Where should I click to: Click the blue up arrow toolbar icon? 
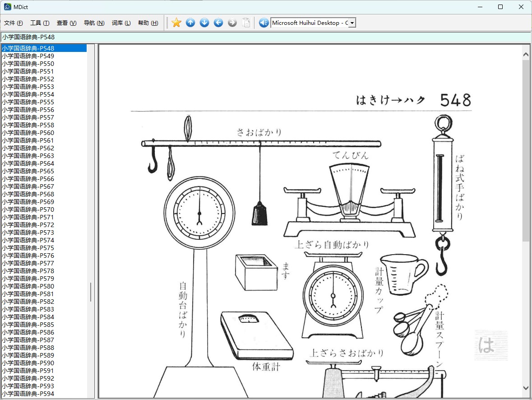(190, 23)
